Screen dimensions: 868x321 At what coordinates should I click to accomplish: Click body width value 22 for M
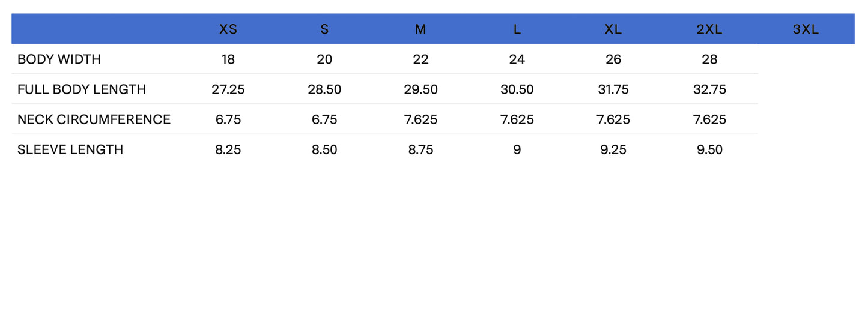(420, 59)
